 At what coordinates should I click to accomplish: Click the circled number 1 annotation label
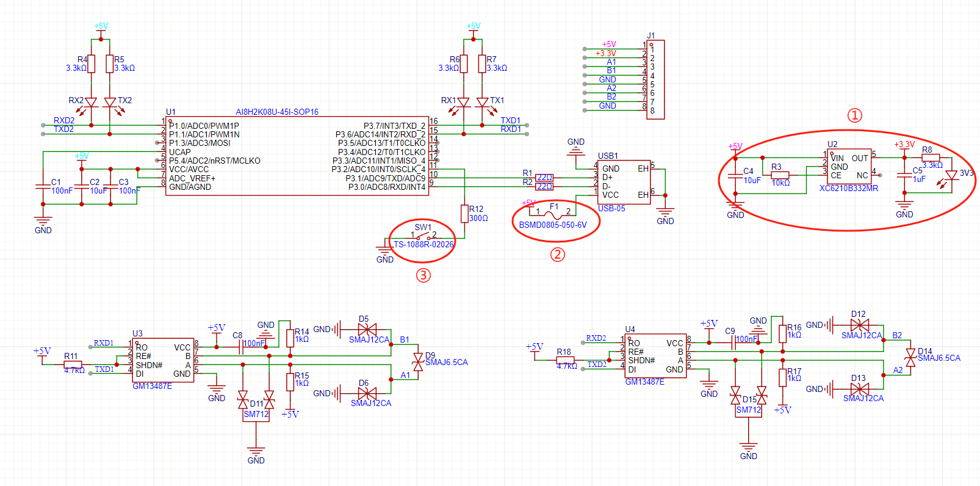pos(855,115)
